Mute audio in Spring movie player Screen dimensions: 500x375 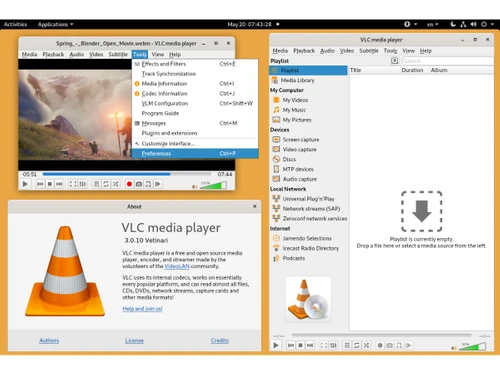click(x=195, y=186)
